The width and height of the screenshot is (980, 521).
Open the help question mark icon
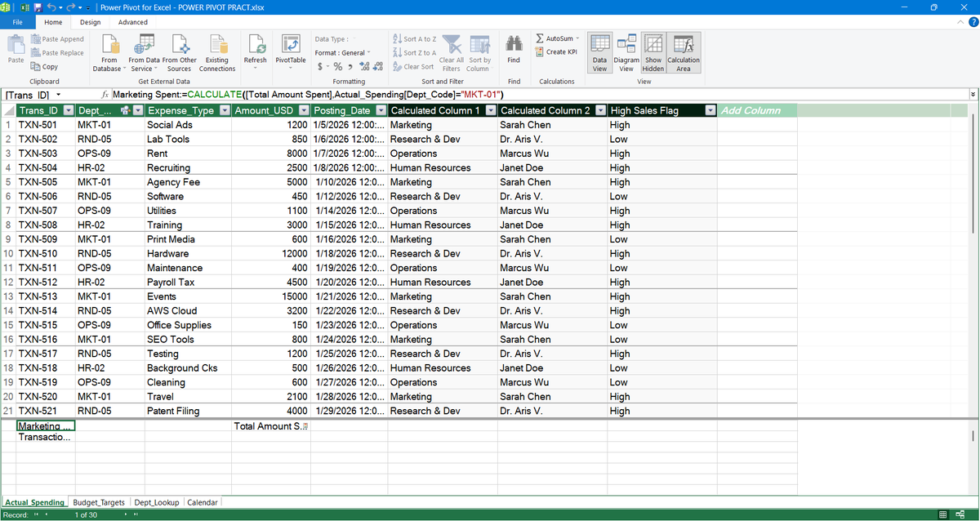click(972, 22)
